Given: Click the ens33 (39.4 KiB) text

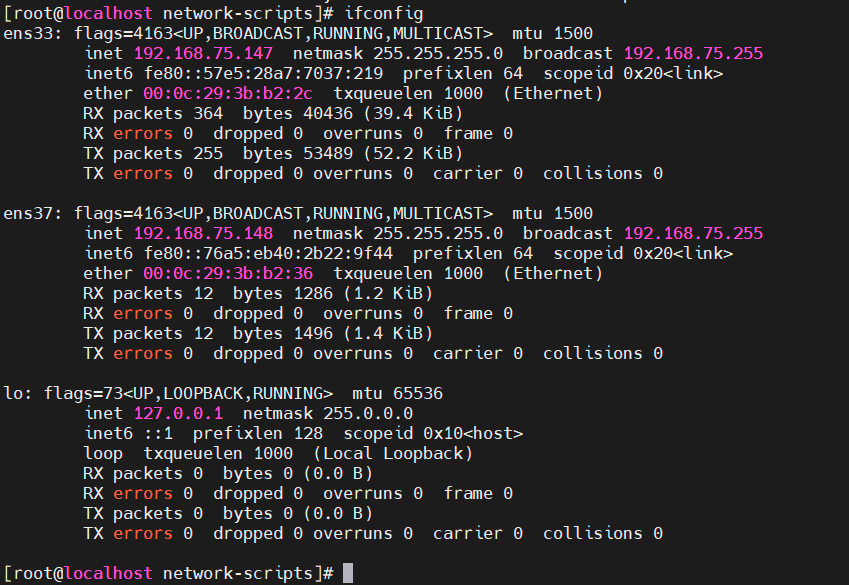Looking at the screenshot, I should [x=413, y=113].
